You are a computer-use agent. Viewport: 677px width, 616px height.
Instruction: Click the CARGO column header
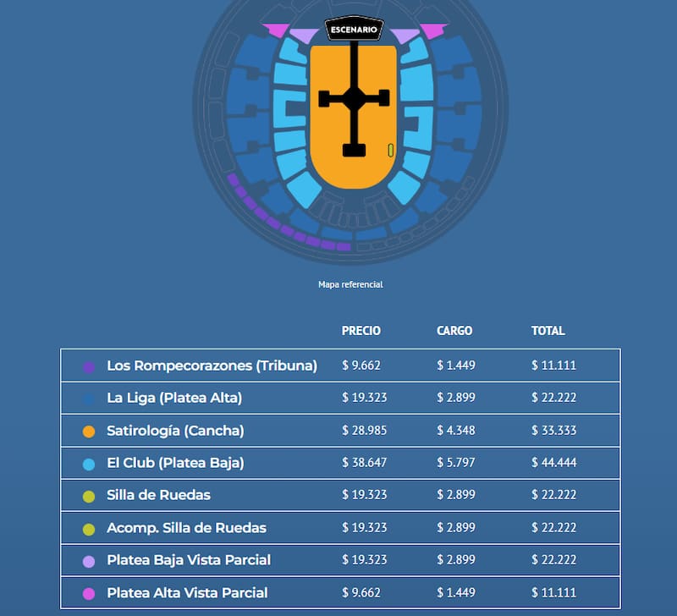[x=454, y=331]
